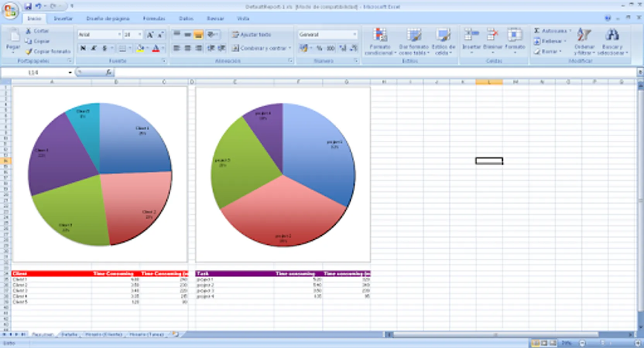
Task: Align cell content to middle
Action: (187, 35)
